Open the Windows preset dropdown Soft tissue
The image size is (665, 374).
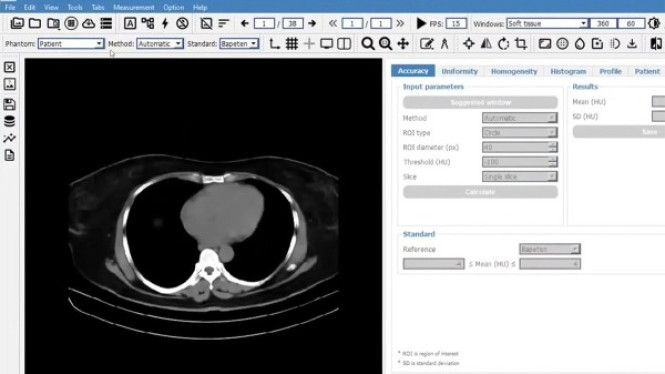point(547,23)
